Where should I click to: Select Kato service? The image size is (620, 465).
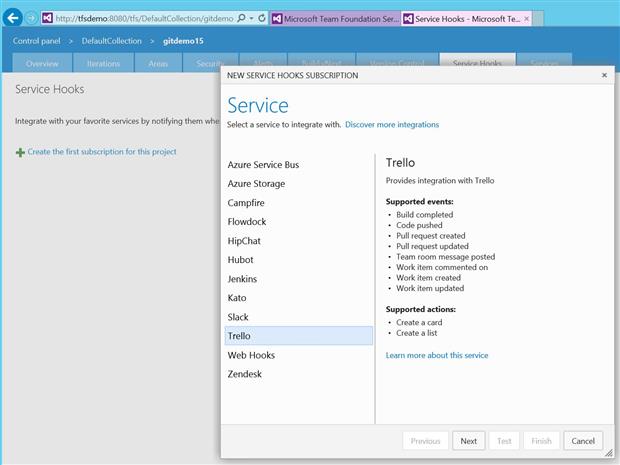299,298
